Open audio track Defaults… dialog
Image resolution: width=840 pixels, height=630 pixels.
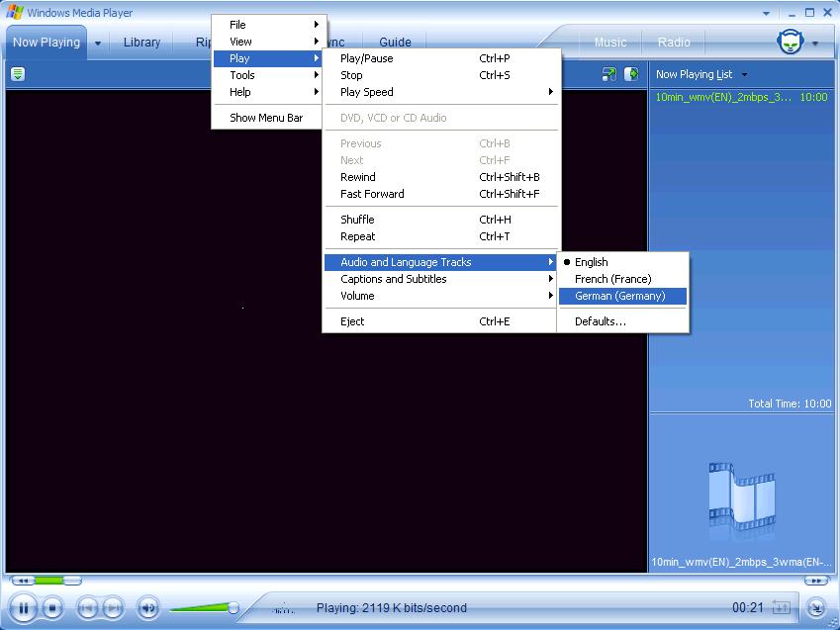point(622,321)
